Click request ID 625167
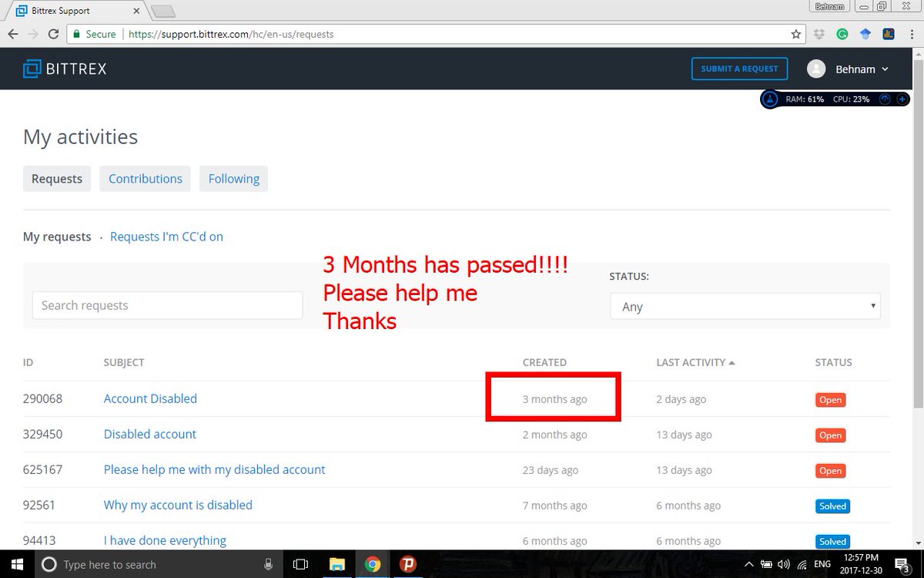 [43, 469]
